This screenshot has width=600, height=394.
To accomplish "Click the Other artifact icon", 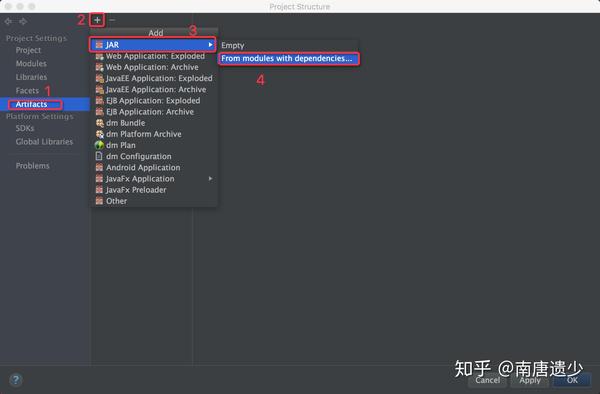I will pos(99,200).
